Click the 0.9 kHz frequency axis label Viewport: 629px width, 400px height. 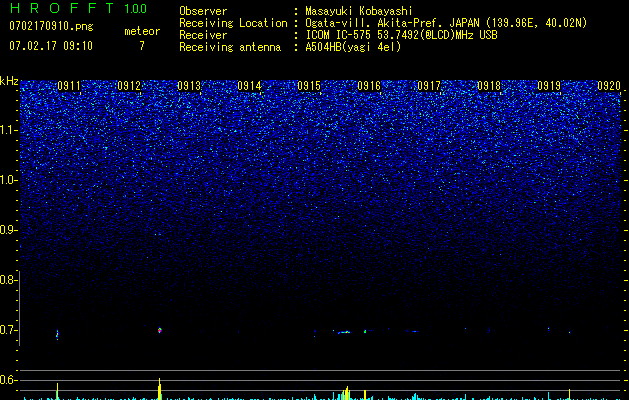(x=9, y=230)
